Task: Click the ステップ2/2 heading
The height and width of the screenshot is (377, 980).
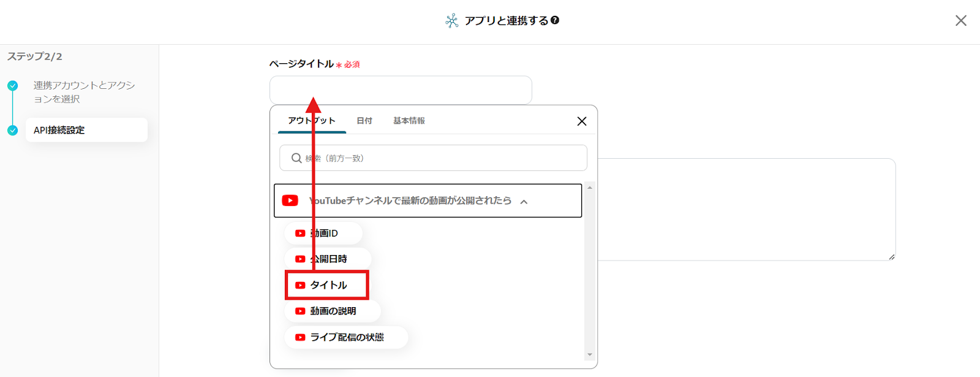Action: (34, 56)
